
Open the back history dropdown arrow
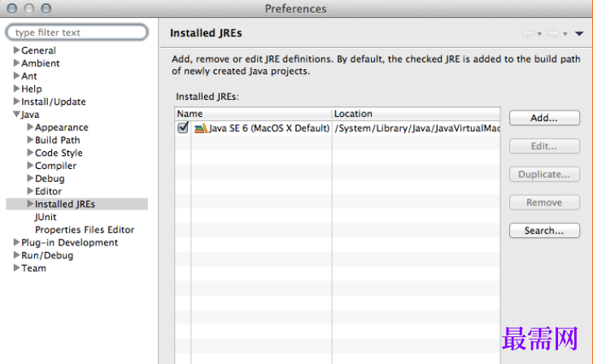click(x=539, y=34)
